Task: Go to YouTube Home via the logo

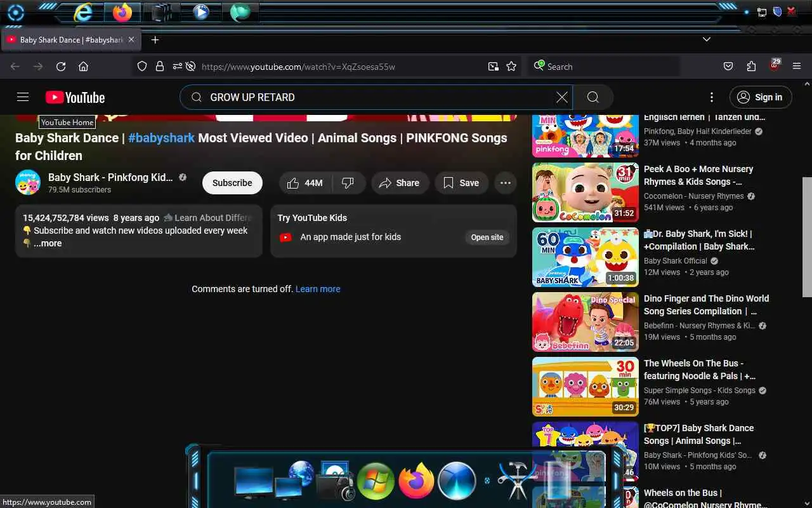Action: coord(75,97)
